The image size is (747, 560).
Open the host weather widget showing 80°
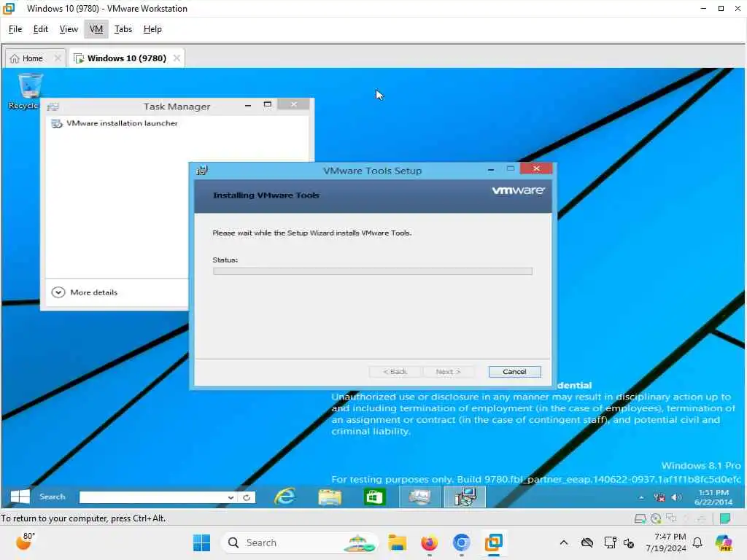pyautogui.click(x=26, y=542)
